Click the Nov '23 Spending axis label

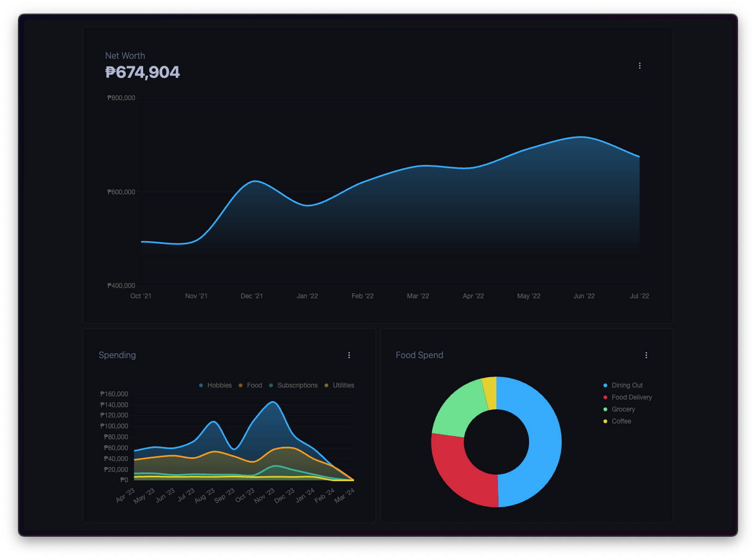coord(265,496)
